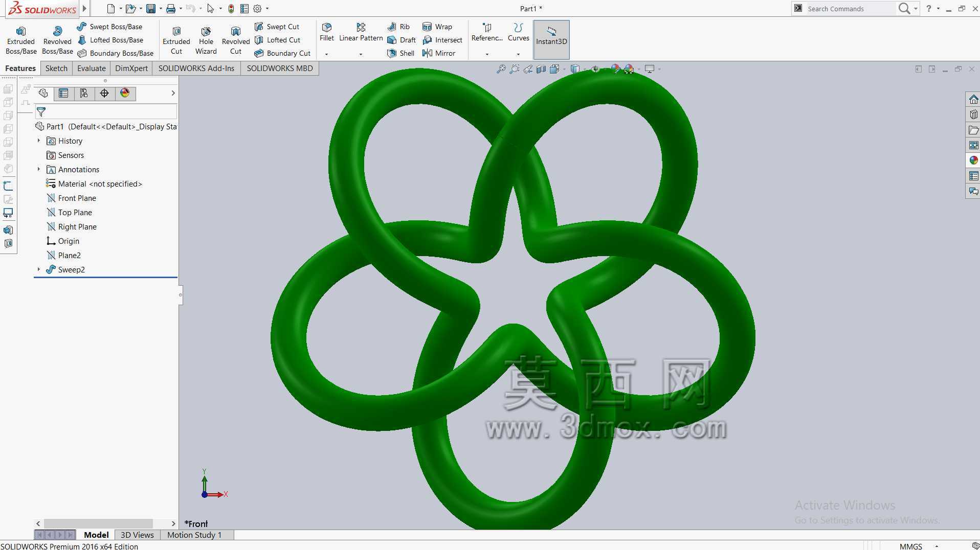Click the Search Commands field
The width and height of the screenshot is (980, 550).
pyautogui.click(x=850, y=9)
